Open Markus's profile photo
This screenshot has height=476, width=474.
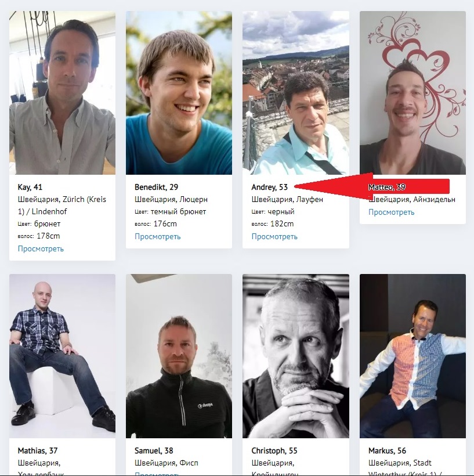(x=413, y=356)
